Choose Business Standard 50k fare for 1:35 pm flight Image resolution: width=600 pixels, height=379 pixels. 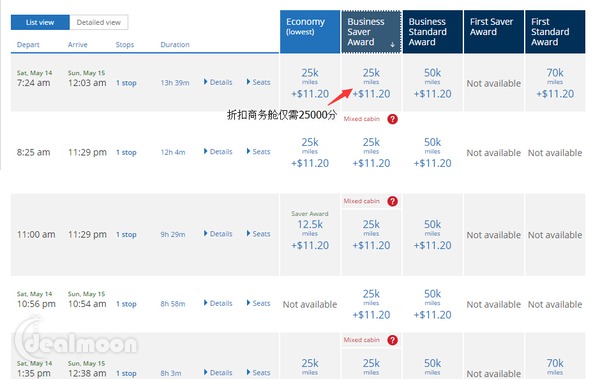(x=432, y=367)
